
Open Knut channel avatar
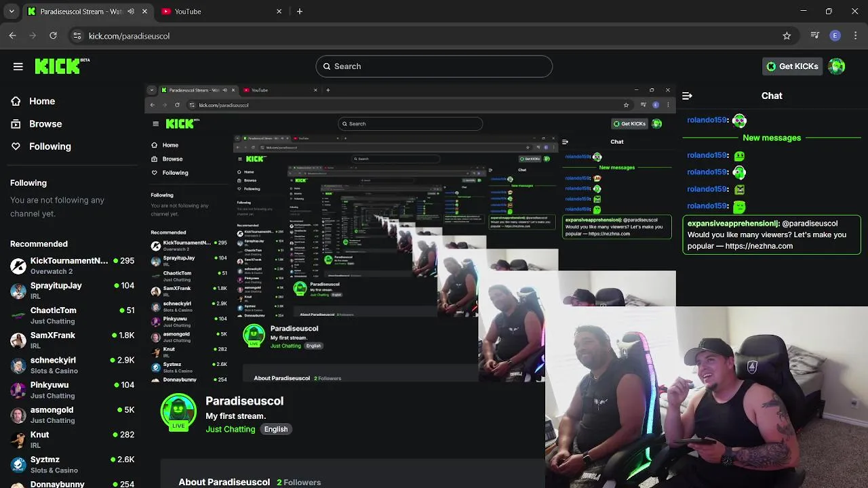pos(18,439)
